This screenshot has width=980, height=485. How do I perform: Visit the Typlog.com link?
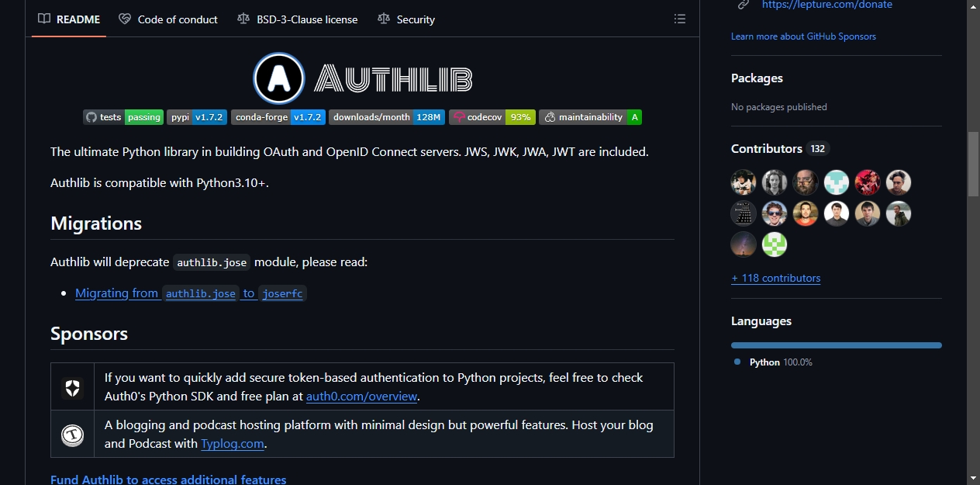coord(233,444)
